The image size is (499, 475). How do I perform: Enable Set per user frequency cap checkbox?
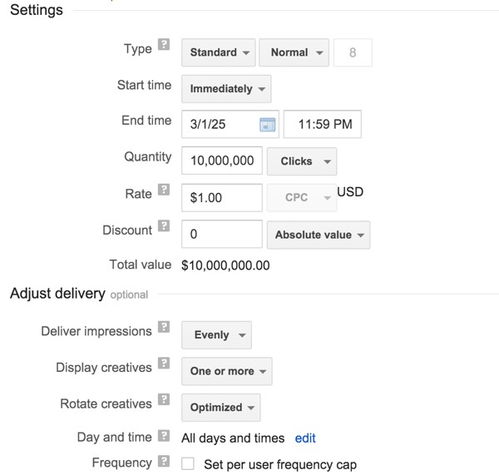pos(188,464)
